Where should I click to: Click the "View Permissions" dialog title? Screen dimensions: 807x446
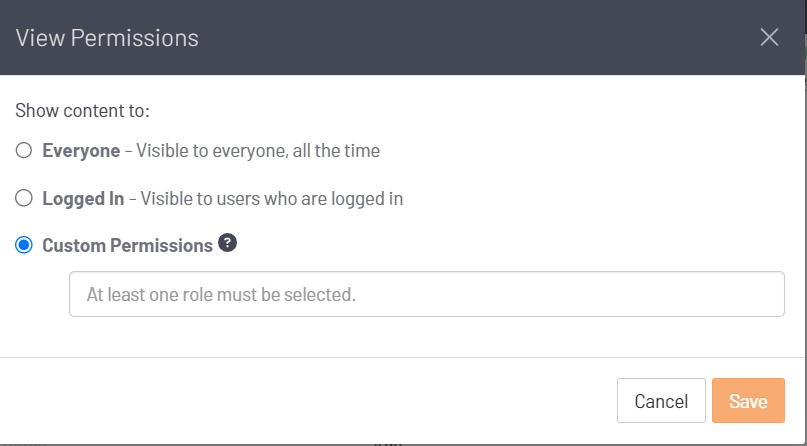coord(107,38)
